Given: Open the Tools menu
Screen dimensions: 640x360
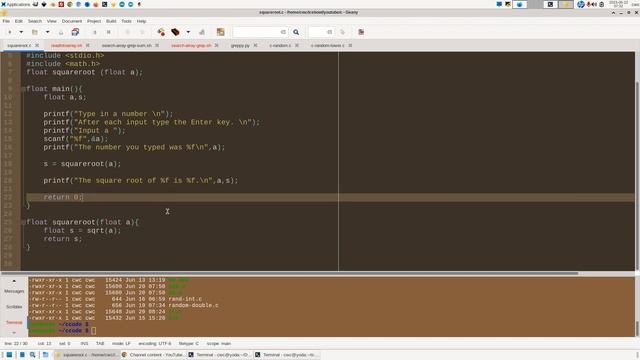Looking at the screenshot, I should 127,21.
